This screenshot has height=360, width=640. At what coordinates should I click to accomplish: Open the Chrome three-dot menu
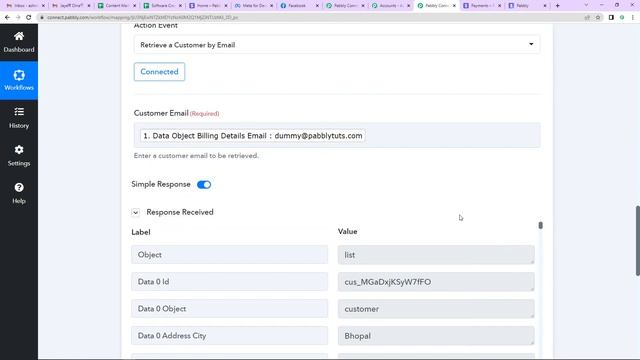coord(633,18)
